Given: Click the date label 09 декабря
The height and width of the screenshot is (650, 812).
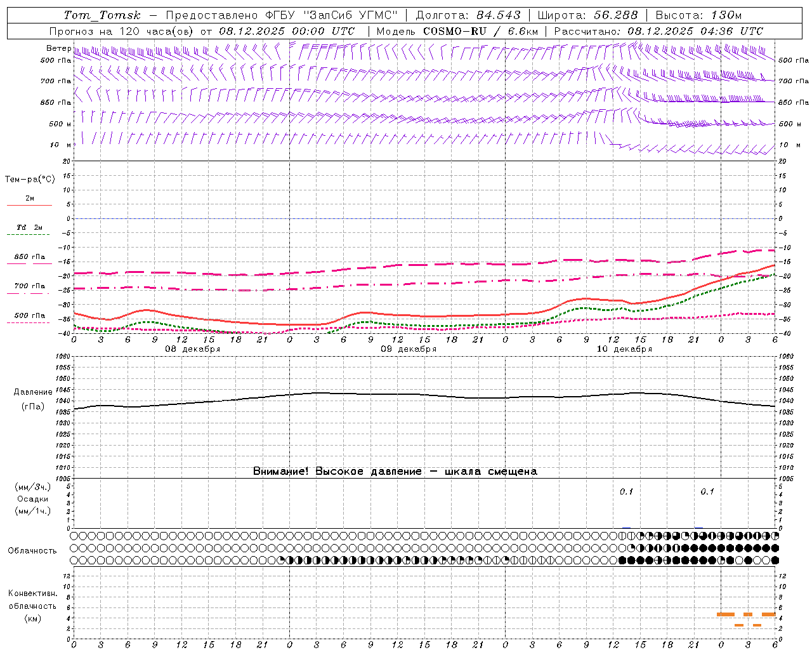Looking at the screenshot, I should point(409,349).
